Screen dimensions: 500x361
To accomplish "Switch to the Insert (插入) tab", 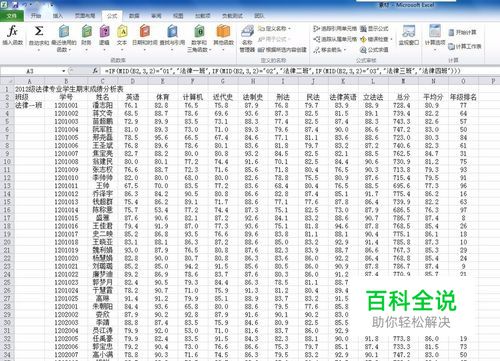I will [x=58, y=16].
